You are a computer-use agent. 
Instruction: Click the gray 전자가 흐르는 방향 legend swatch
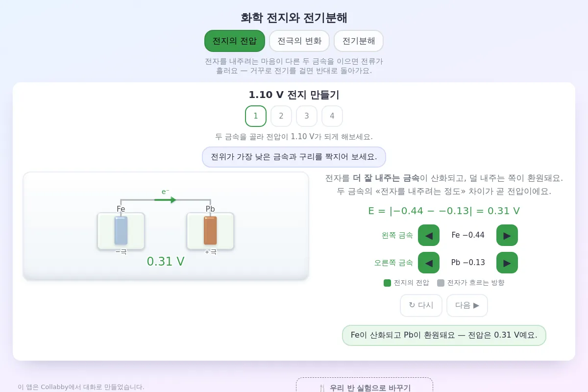click(441, 283)
